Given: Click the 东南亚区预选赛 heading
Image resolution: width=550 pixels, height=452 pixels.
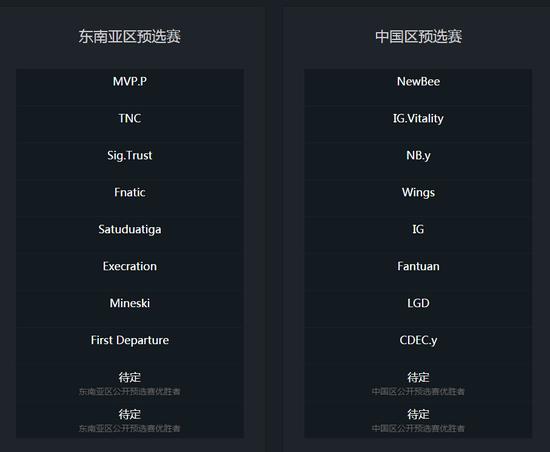Looking at the screenshot, I should (129, 36).
